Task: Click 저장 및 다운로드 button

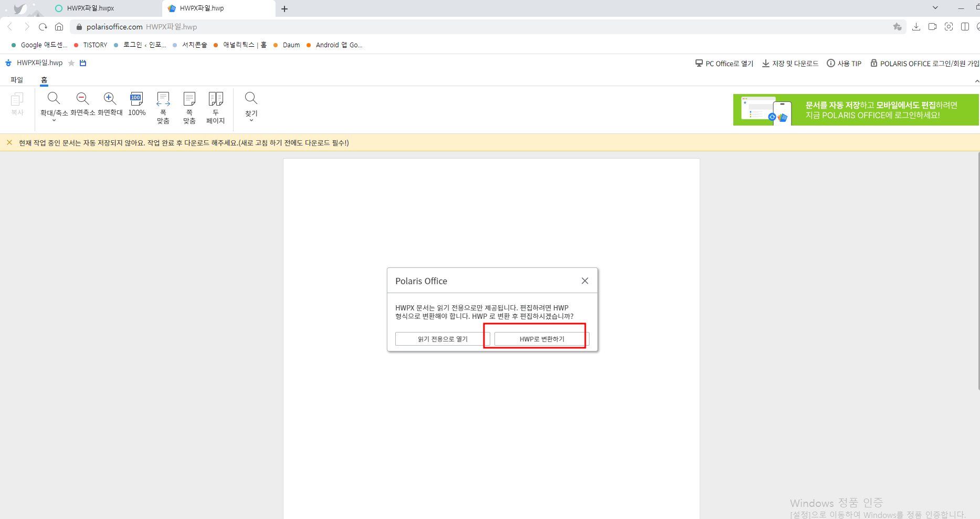Action: (790, 64)
